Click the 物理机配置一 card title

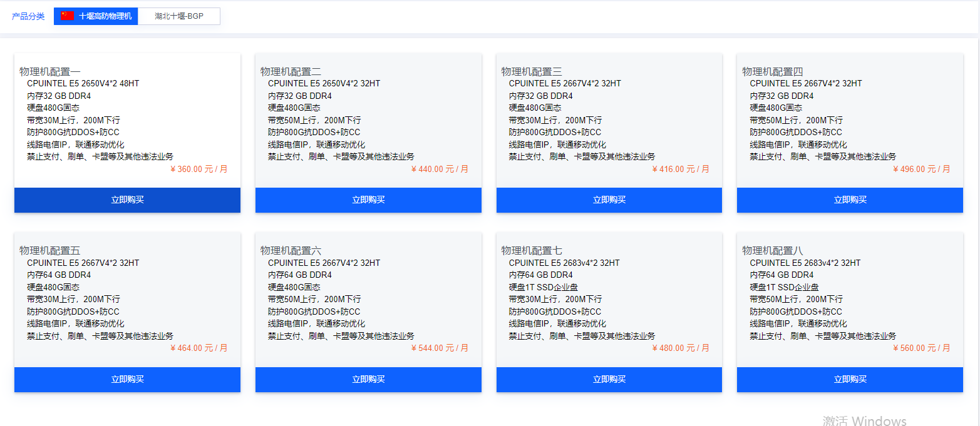50,71
